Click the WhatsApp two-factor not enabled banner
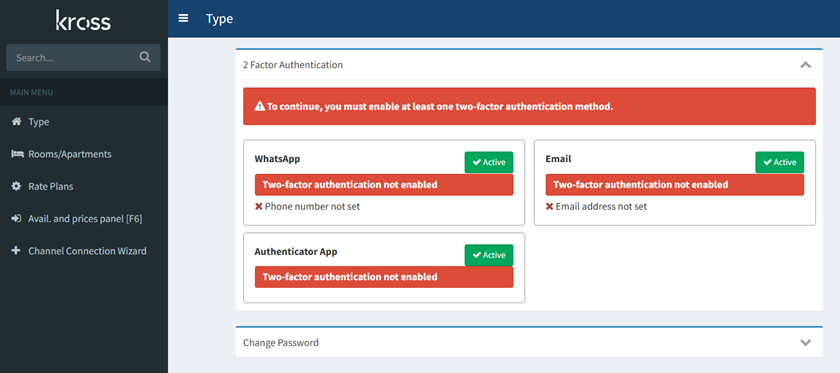This screenshot has width=840, height=373. pos(384,185)
